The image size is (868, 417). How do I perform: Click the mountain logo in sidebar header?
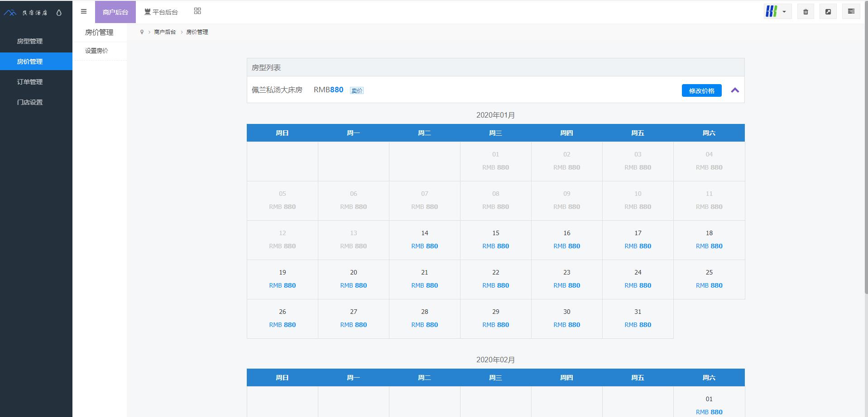[x=10, y=13]
